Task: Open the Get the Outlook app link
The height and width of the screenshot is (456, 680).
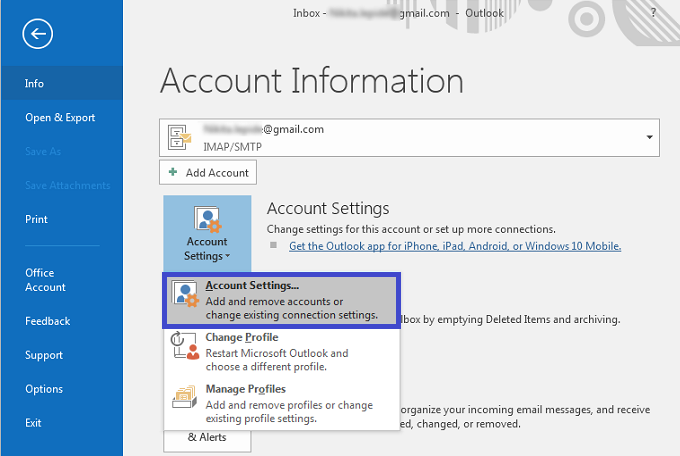Action: [455, 246]
